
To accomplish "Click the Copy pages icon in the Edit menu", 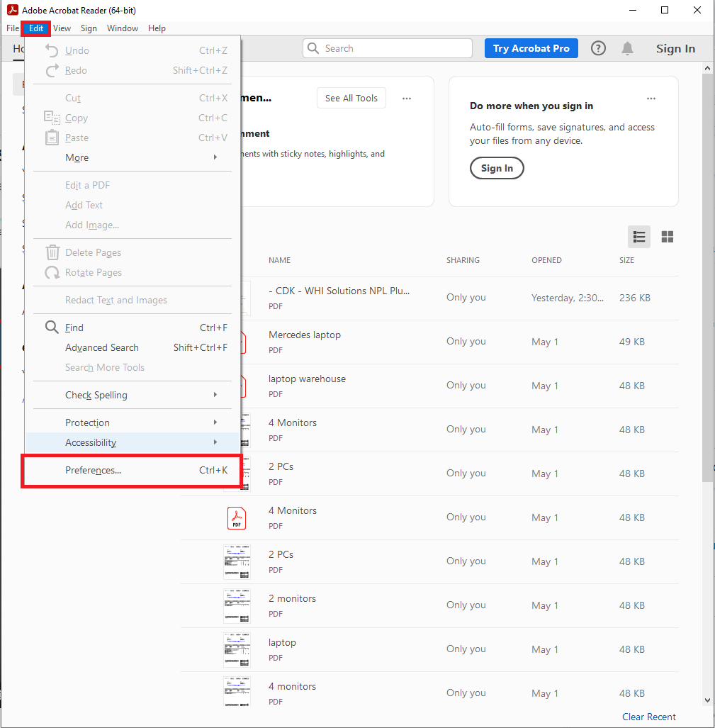I will 52,118.
